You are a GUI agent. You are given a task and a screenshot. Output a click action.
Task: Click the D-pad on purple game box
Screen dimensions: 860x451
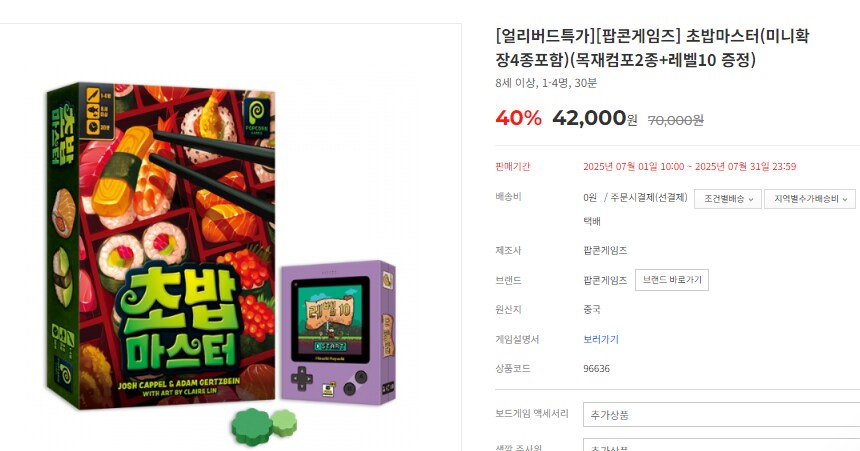302,379
